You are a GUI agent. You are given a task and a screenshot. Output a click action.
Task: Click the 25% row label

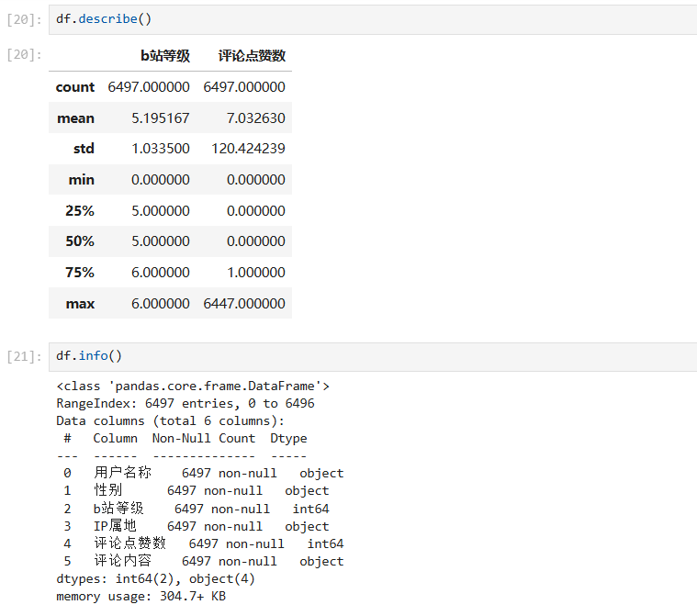(x=79, y=211)
